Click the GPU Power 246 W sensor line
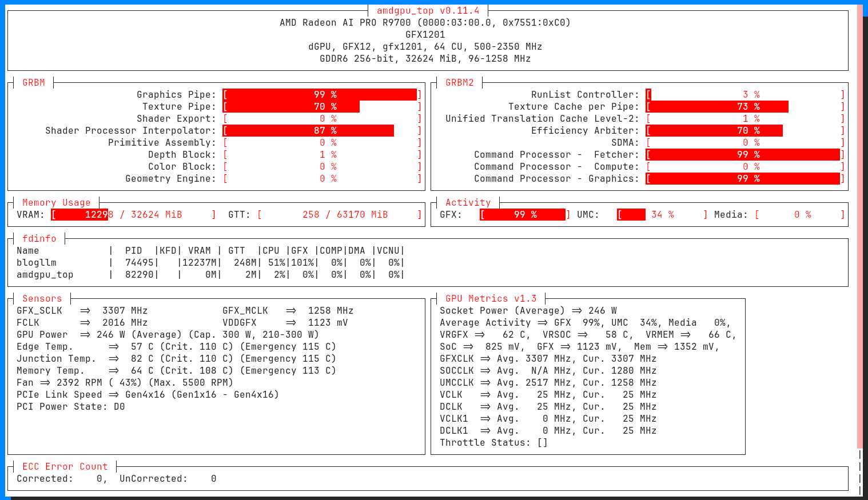The width and height of the screenshot is (868, 500). click(168, 334)
